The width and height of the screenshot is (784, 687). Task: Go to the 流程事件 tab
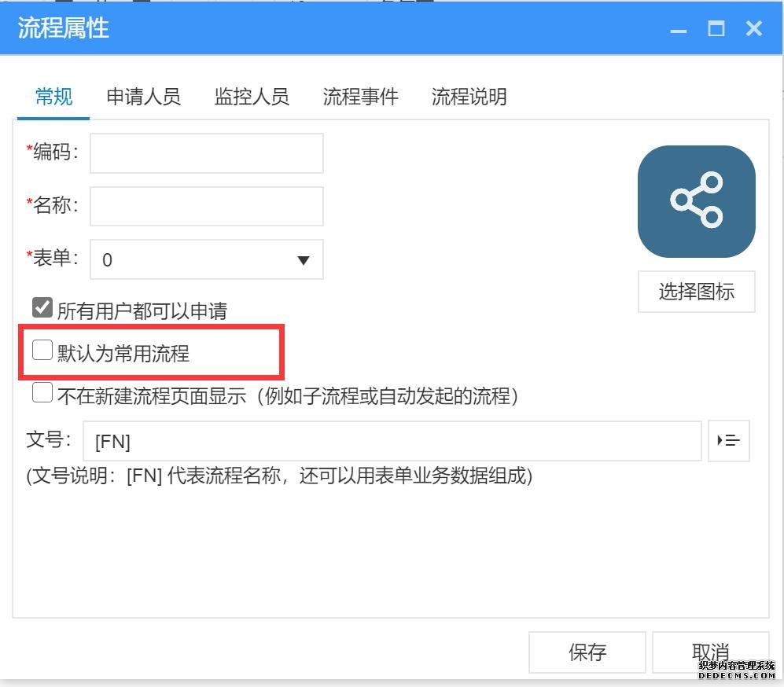[x=360, y=97]
